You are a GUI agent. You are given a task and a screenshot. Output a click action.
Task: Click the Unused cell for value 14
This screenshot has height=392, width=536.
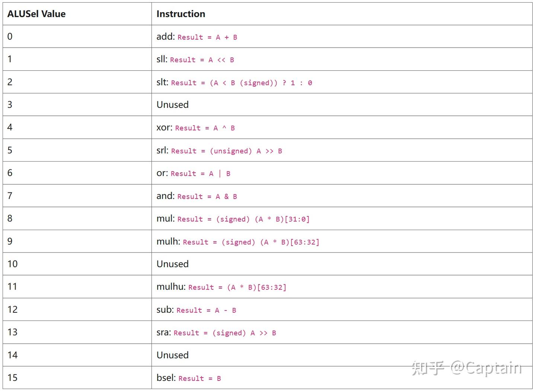click(173, 355)
